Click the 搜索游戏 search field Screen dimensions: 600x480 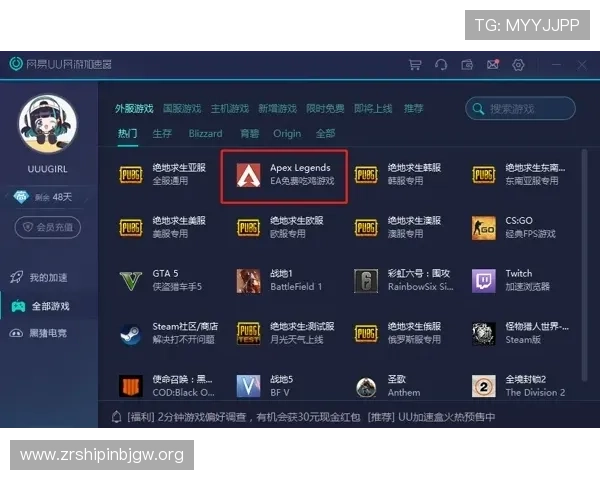520,109
